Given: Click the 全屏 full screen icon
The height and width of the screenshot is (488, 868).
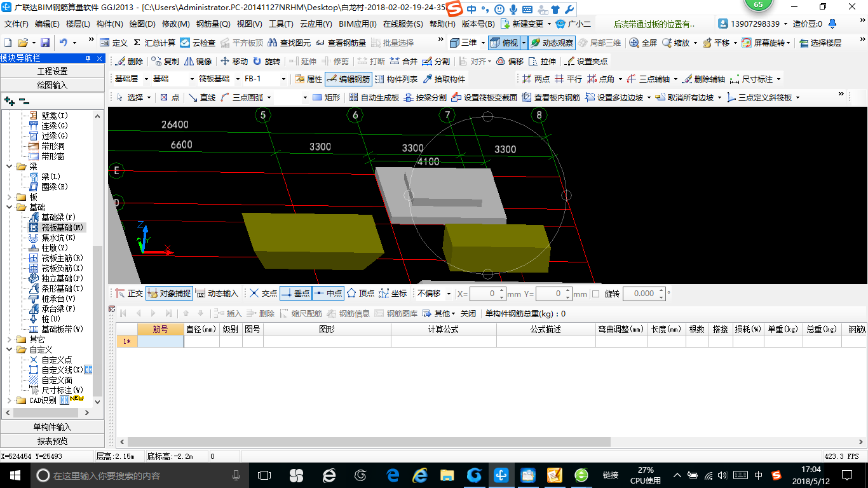Looking at the screenshot, I should [643, 43].
